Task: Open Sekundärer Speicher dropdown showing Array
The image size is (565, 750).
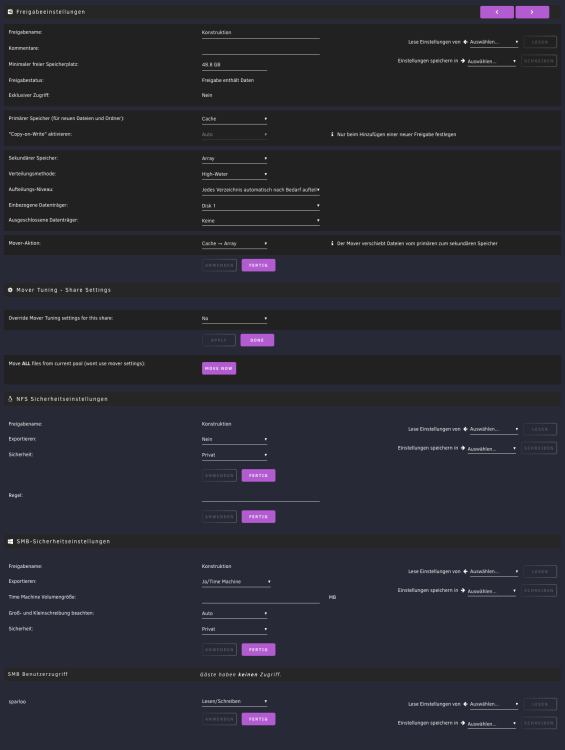Action: (x=234, y=158)
